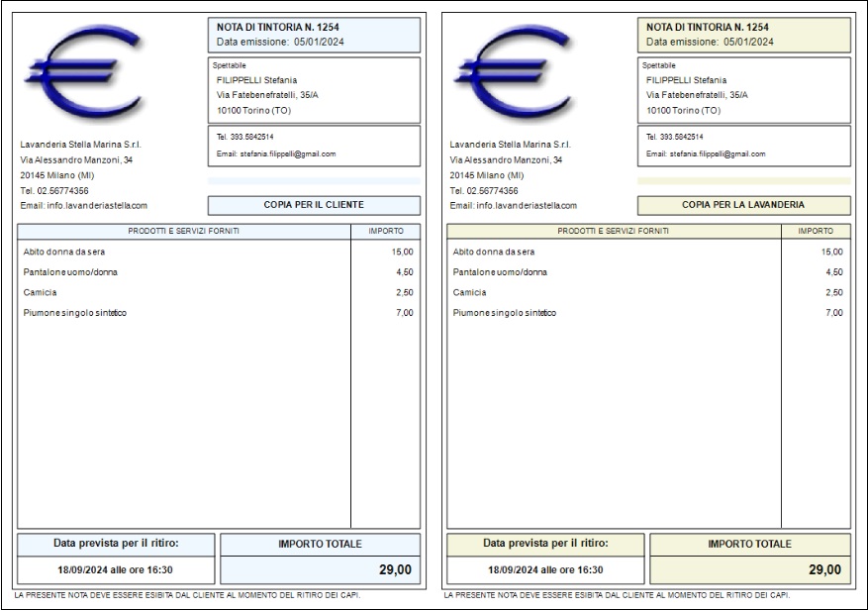Click the 'COPIA PER LA LAVANDERIA' label
Viewport: 868px width, 611px height.
tap(743, 205)
